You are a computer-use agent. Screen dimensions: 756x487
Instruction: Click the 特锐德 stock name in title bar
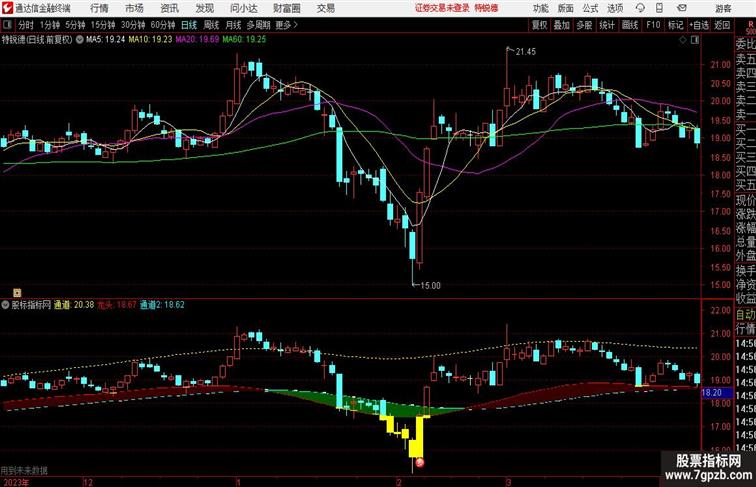[486, 8]
